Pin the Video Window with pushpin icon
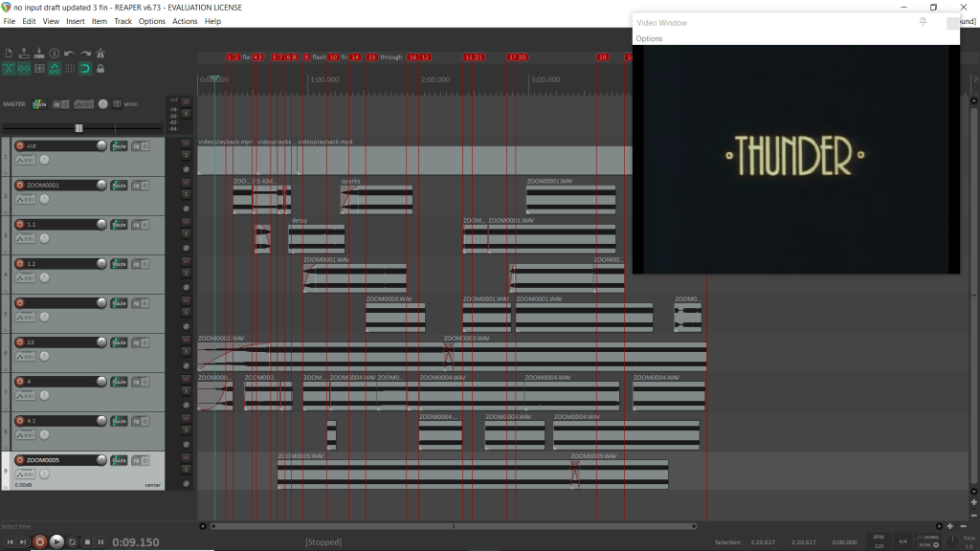 click(x=924, y=22)
